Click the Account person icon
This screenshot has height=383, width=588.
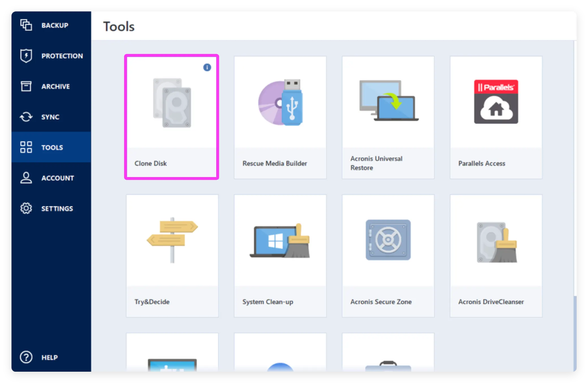pyautogui.click(x=26, y=178)
